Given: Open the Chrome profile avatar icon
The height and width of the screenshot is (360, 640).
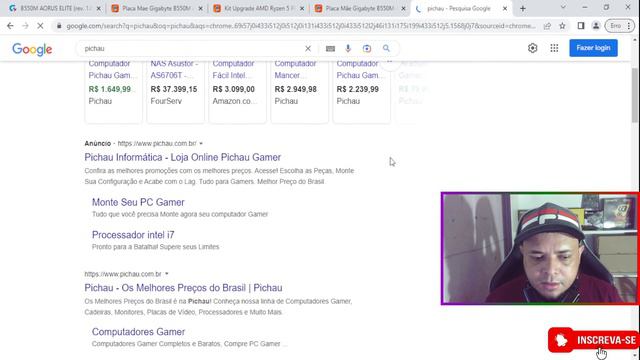Looking at the screenshot, I should 596,26.
